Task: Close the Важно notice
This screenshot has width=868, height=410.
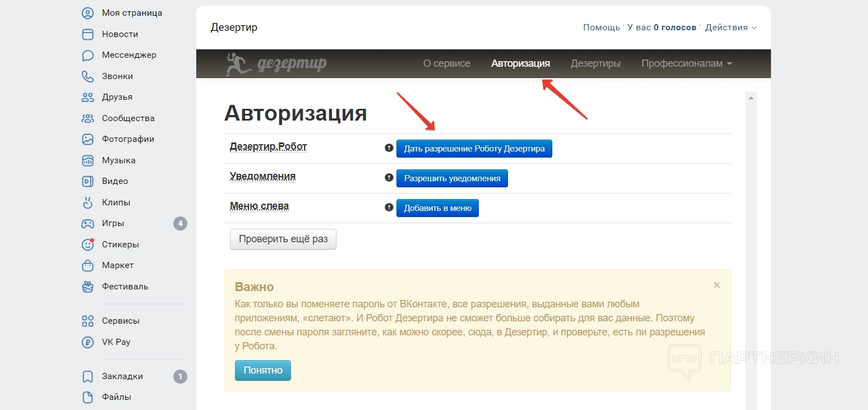Action: pos(717,285)
